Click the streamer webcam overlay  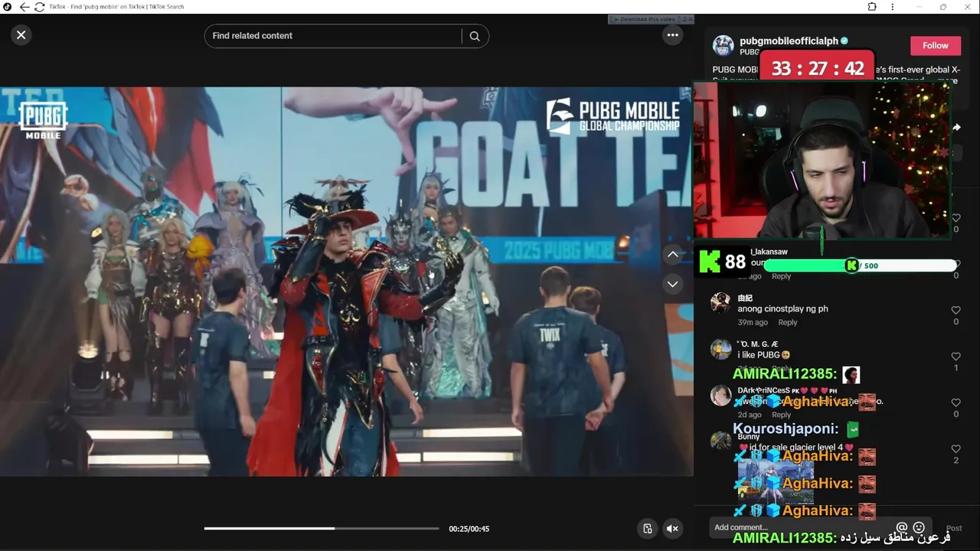tap(822, 160)
